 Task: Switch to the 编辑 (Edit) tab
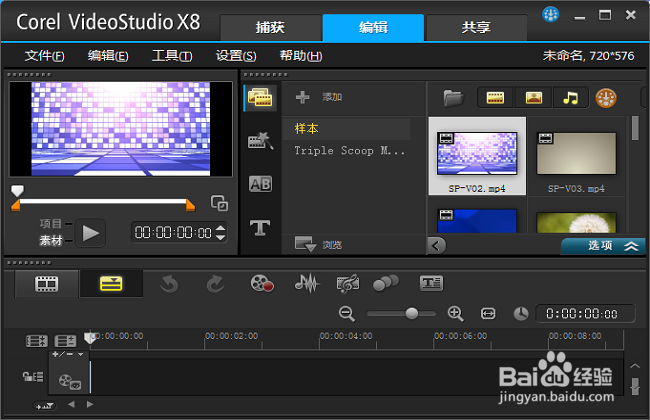click(373, 27)
